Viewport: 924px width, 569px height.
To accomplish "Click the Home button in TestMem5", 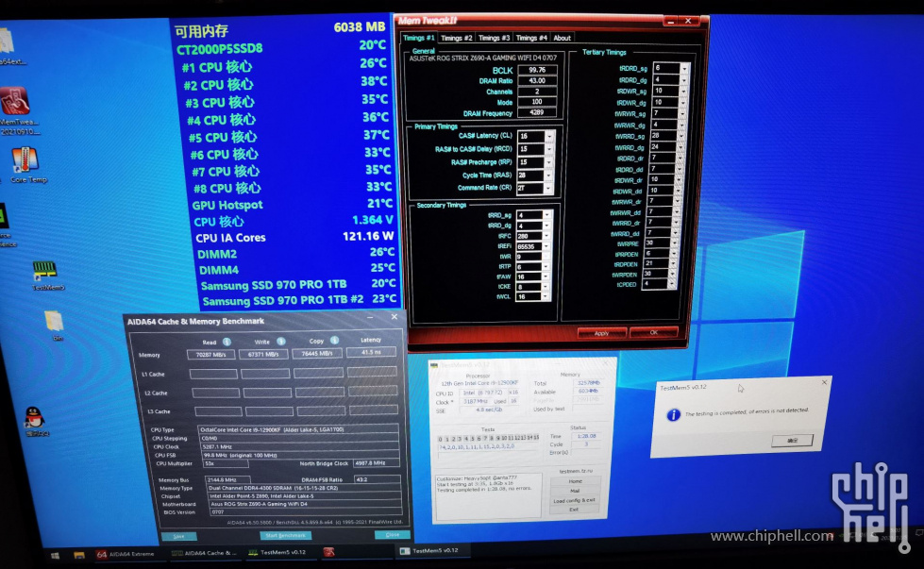I will [575, 481].
